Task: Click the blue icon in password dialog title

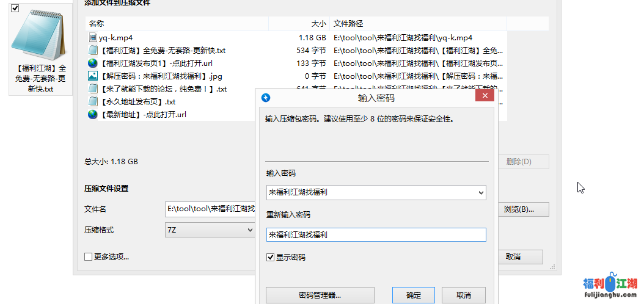Action: point(266,98)
